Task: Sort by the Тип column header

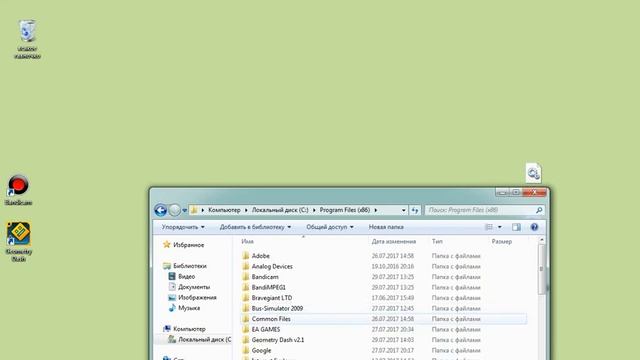Action: pos(437,242)
